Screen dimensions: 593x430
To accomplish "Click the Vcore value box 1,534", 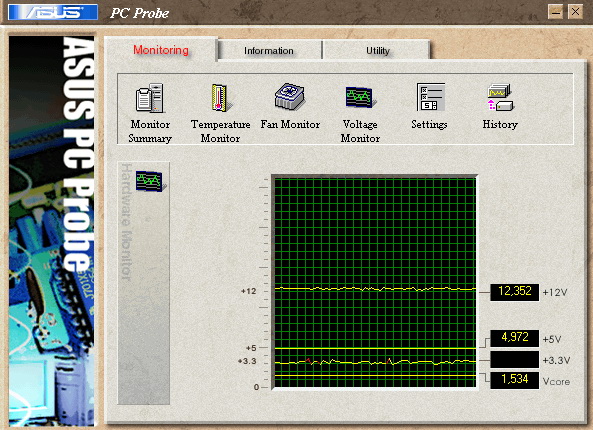I will tap(514, 380).
